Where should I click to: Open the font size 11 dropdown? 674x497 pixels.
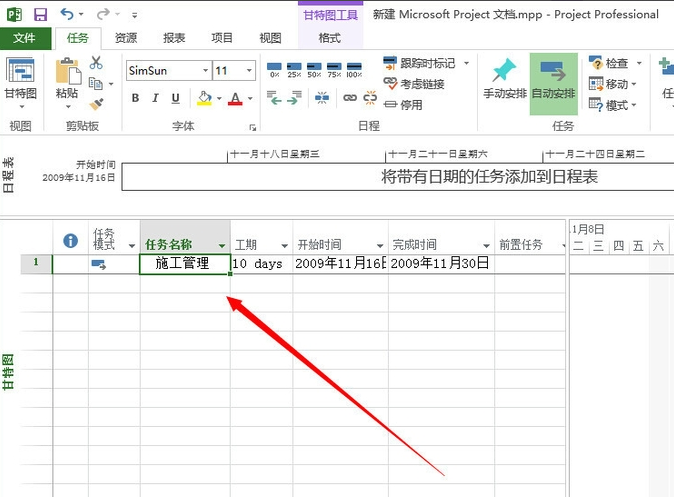tap(249, 71)
